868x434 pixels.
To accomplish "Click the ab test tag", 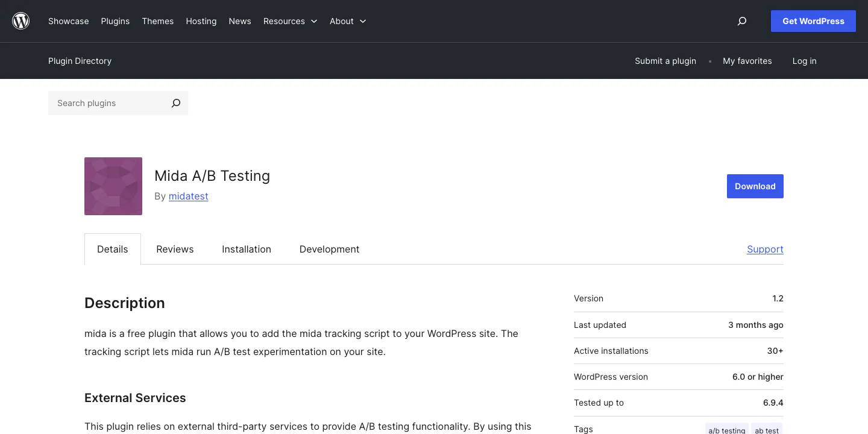I will tap(767, 430).
